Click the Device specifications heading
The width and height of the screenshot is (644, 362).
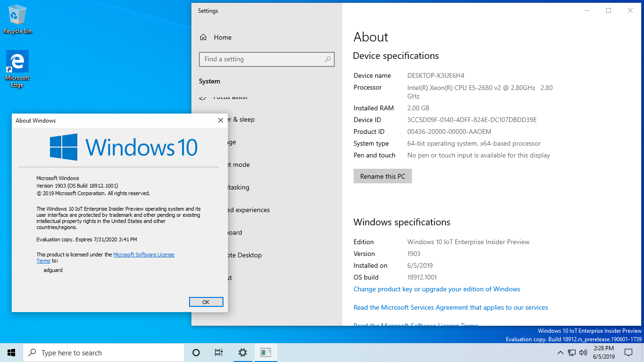tap(396, 56)
